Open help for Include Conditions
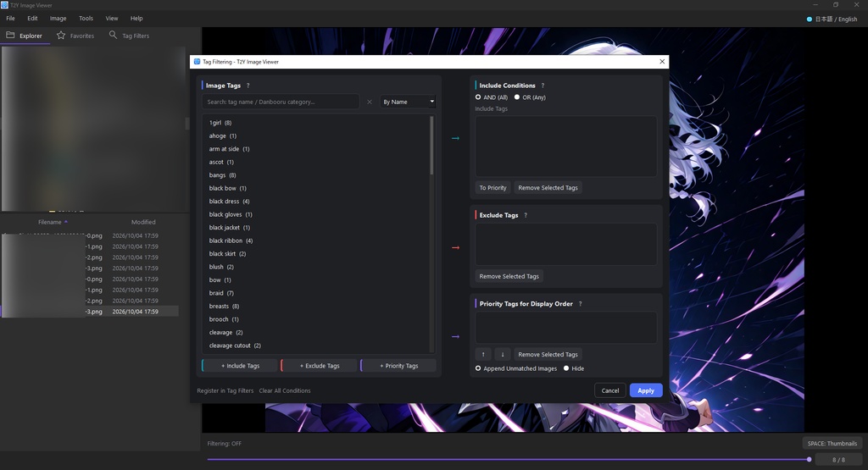The height and width of the screenshot is (470, 868). pos(542,86)
